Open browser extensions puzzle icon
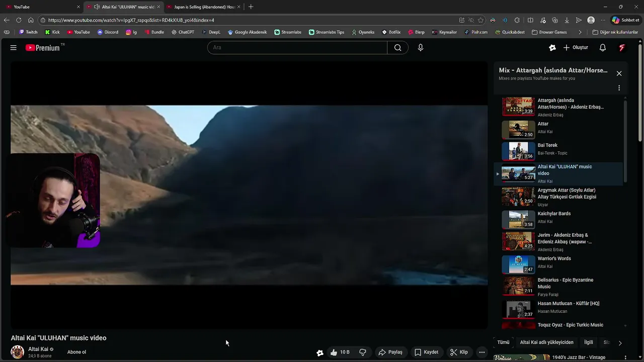 [x=517, y=20]
